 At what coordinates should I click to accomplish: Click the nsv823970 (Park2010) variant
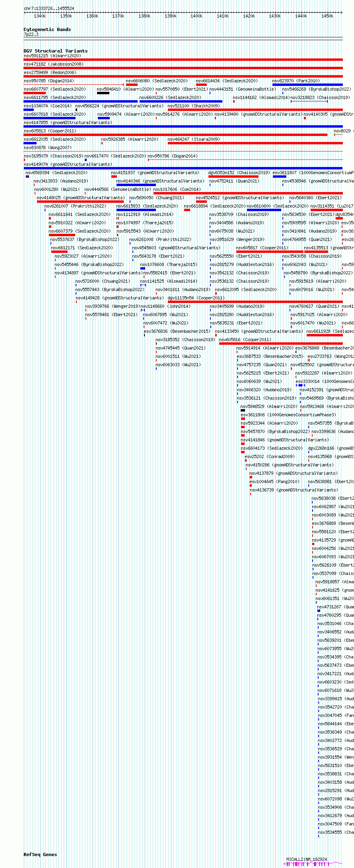click(x=307, y=85)
